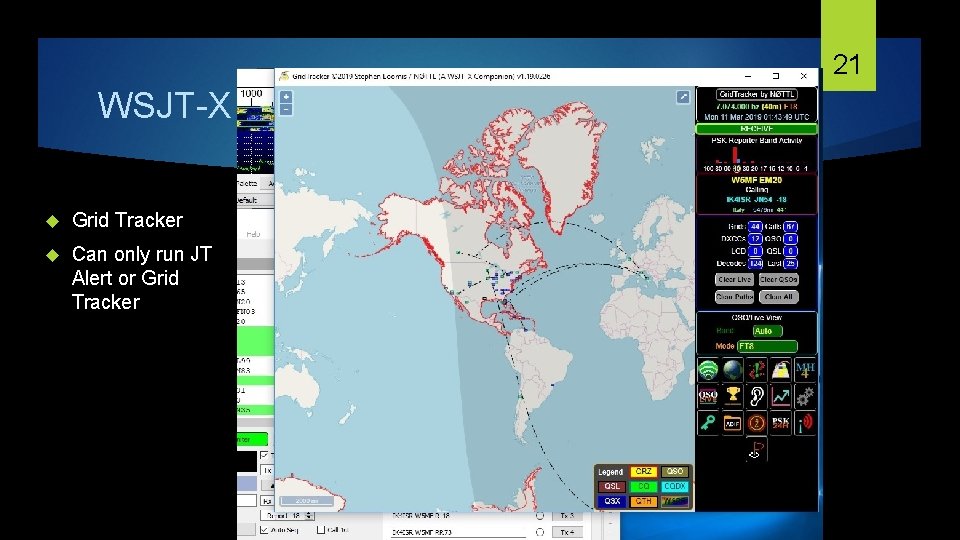The image size is (960, 540).
Task: Click the green RECEIVE status bar
Action: point(757,129)
